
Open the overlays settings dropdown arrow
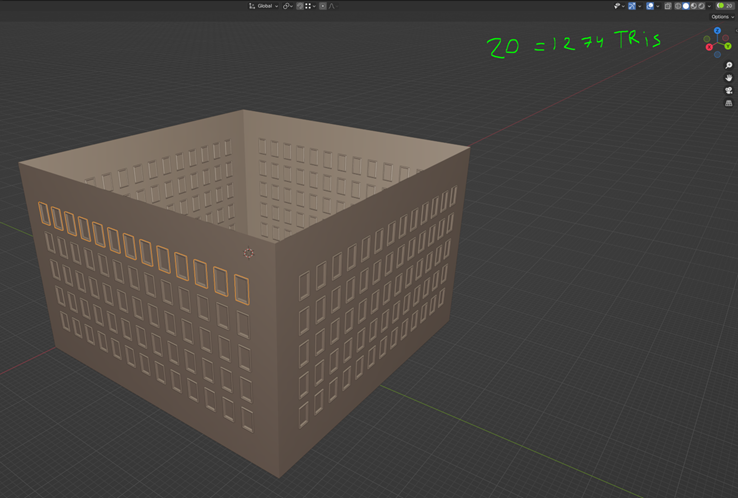click(x=657, y=6)
